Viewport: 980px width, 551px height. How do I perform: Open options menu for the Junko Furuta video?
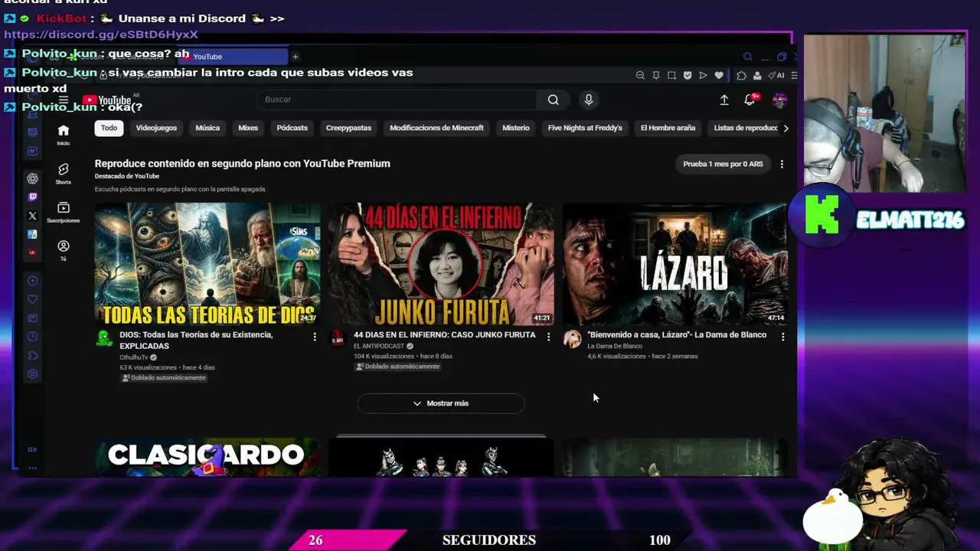point(548,337)
